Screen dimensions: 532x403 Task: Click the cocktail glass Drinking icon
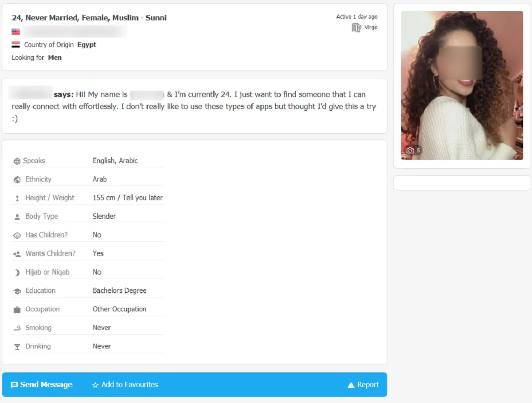[17, 347]
